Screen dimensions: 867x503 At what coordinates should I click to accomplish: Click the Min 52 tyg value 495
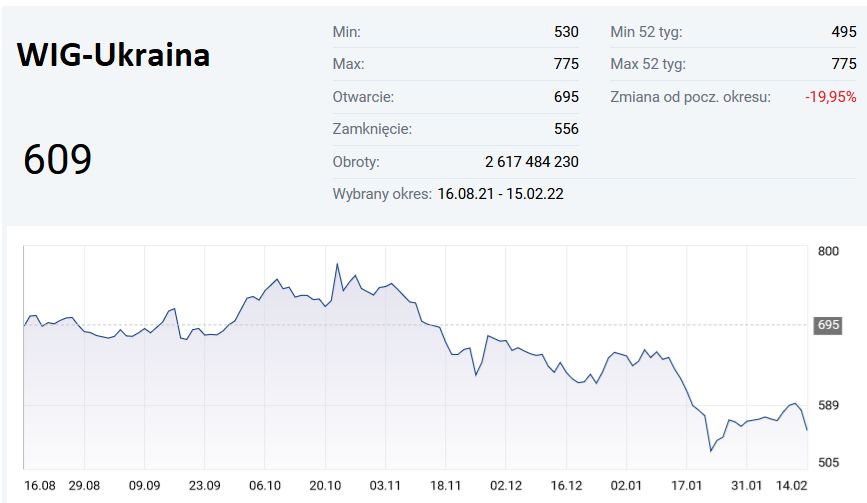click(844, 32)
